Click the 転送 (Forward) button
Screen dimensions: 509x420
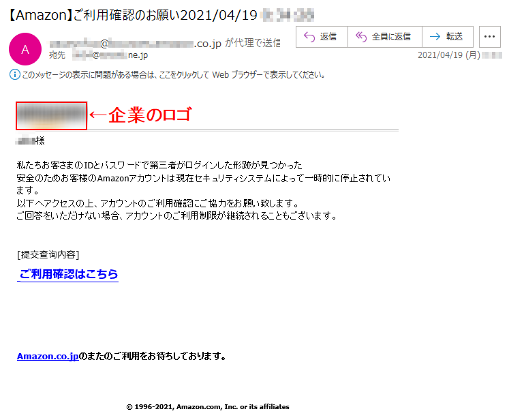[x=447, y=37]
